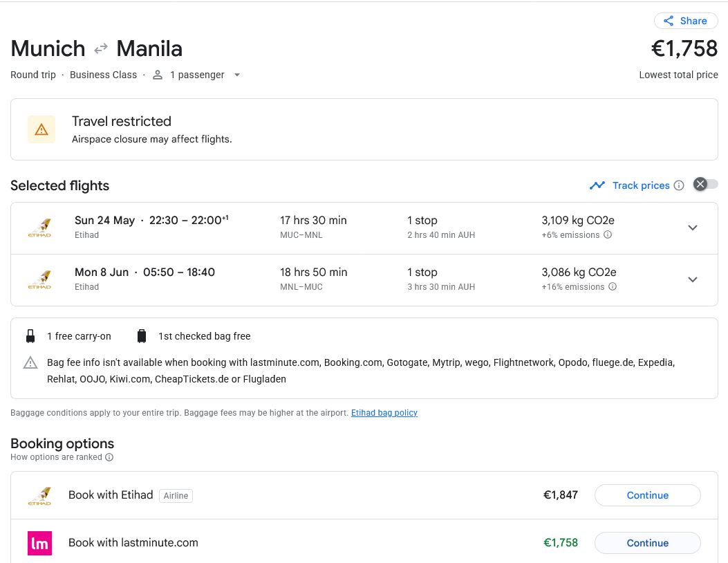Open the Etihad bag policy link
The width and height of the screenshot is (728, 563).
(384, 412)
